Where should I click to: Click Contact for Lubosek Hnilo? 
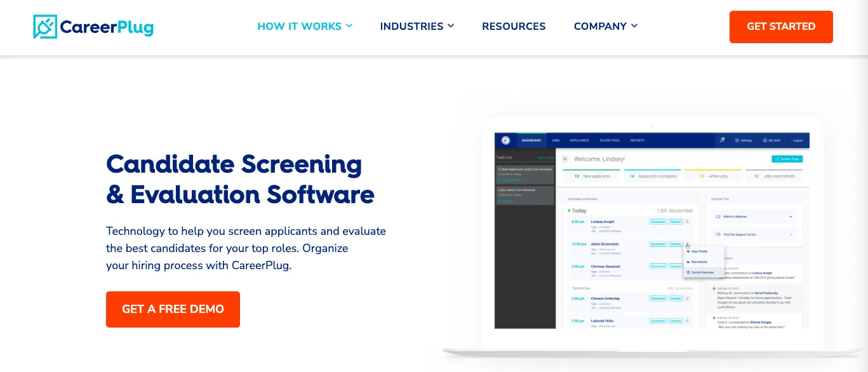point(676,321)
